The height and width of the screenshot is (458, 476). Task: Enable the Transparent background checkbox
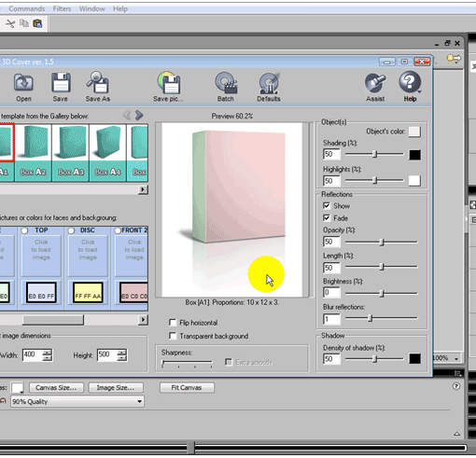pyautogui.click(x=173, y=336)
